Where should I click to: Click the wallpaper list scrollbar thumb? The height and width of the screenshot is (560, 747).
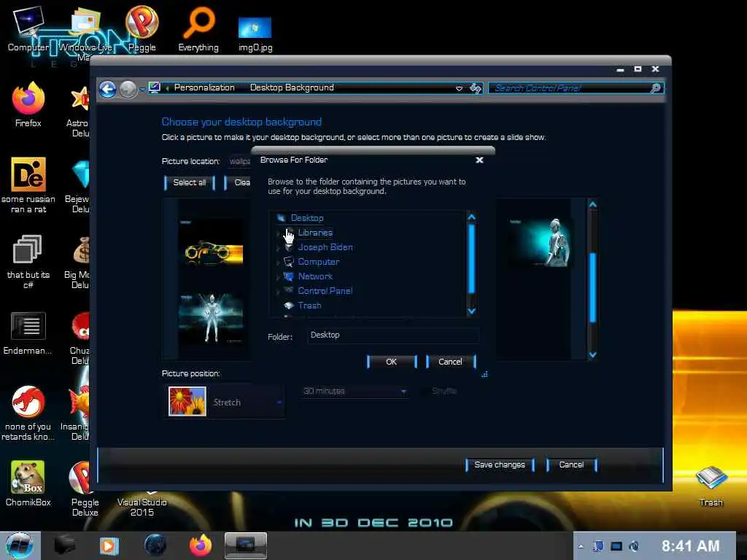(593, 287)
